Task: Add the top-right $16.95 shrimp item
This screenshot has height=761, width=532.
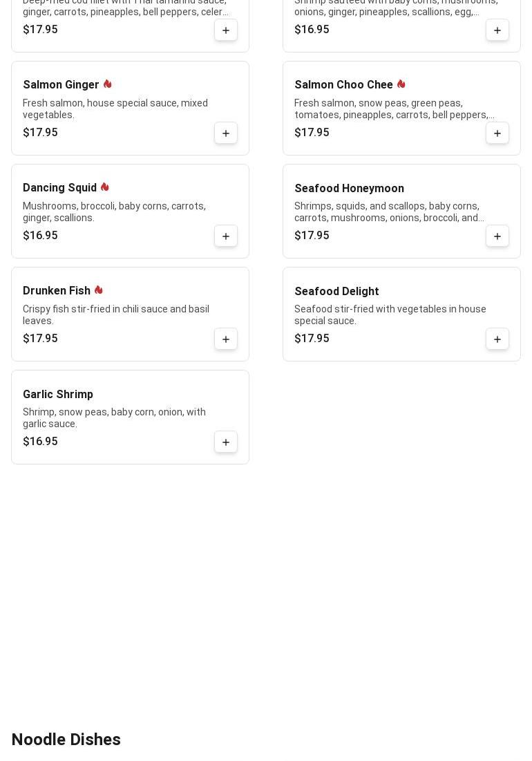Action: point(497,30)
